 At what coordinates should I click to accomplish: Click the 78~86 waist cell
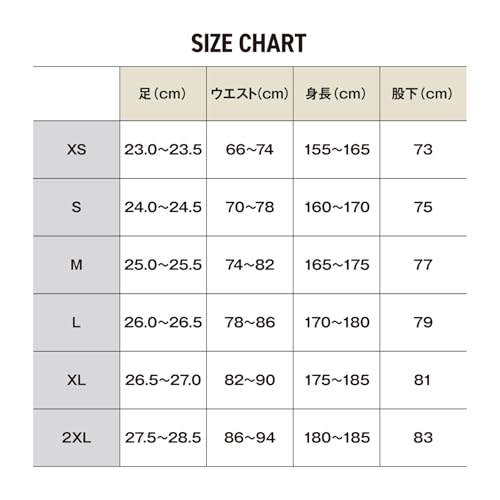(250, 322)
